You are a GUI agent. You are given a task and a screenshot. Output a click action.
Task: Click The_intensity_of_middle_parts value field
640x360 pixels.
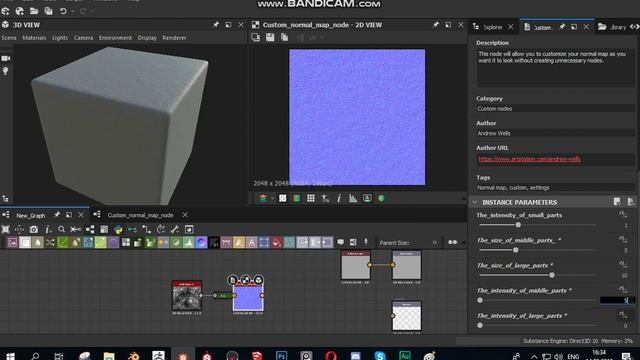(x=617, y=300)
